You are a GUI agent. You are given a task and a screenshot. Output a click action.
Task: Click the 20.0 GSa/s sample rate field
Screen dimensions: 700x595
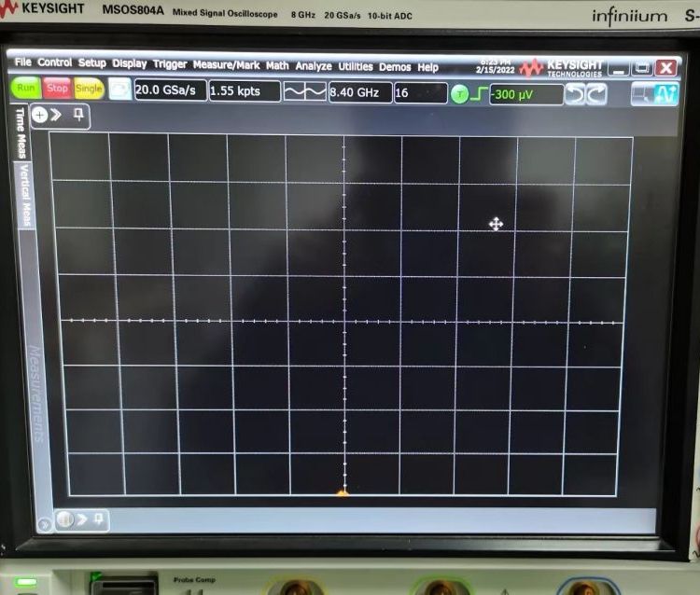coord(168,91)
